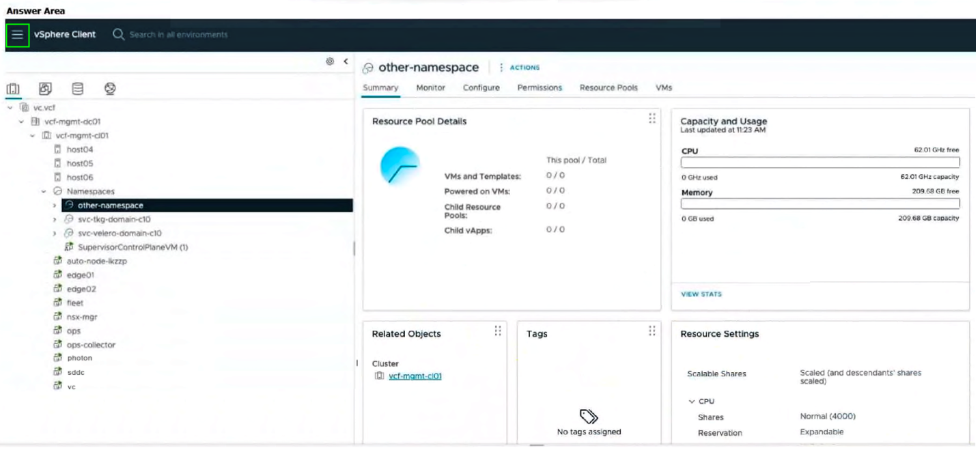Click VIEW STATS in Capacity and Usage
This screenshot has width=980, height=450.
(x=701, y=294)
